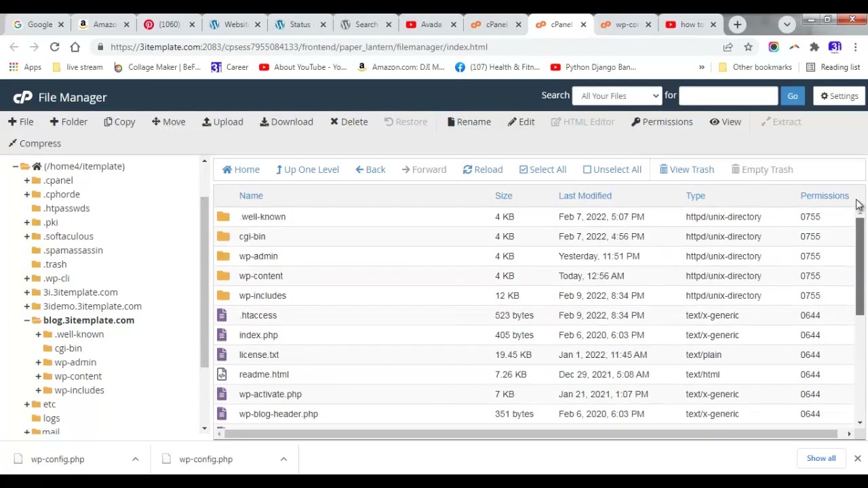The height and width of the screenshot is (488, 868).
Task: Expand the etc tree folder
Action: [26, 405]
